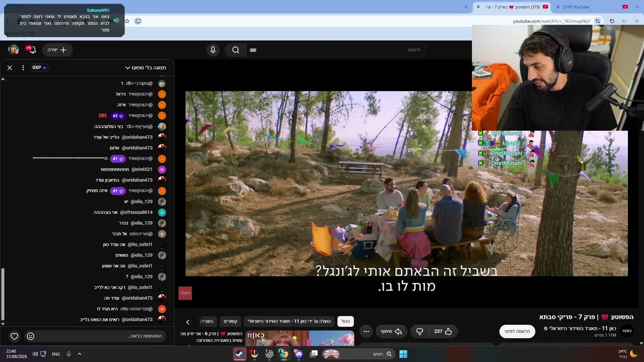Image resolution: width=644 pixels, height=362 pixels.
Task: Reload the page in the browser
Action: click(612, 21)
